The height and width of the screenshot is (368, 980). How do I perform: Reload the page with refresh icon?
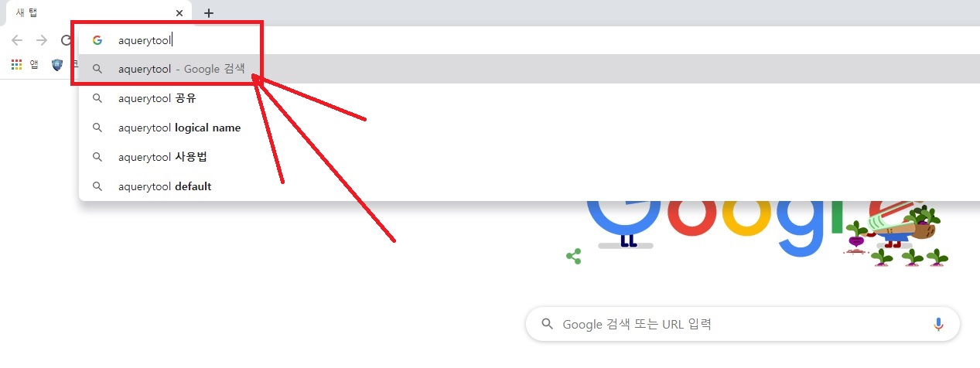[67, 40]
